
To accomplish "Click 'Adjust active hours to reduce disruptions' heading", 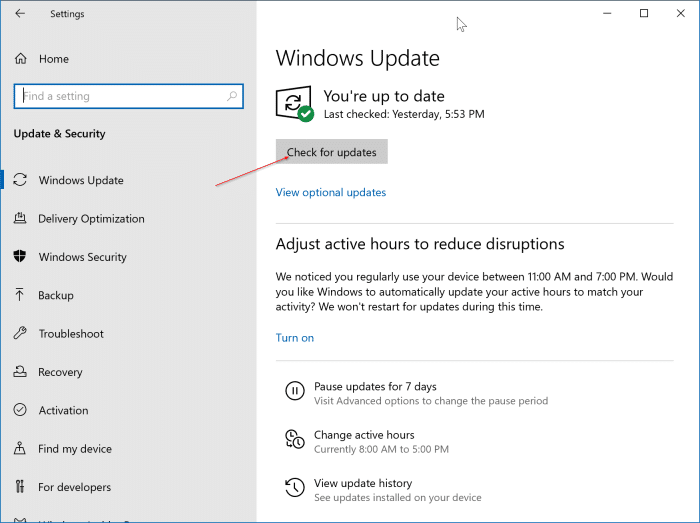I will [420, 244].
